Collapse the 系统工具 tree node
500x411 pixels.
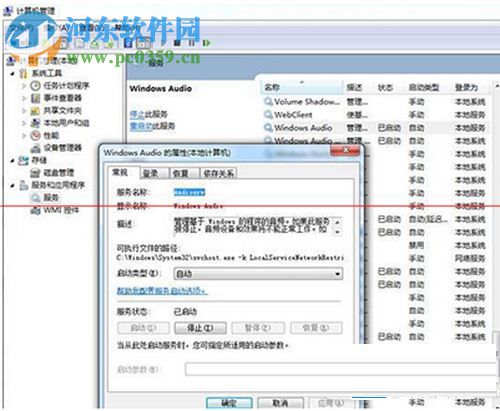pos(13,73)
